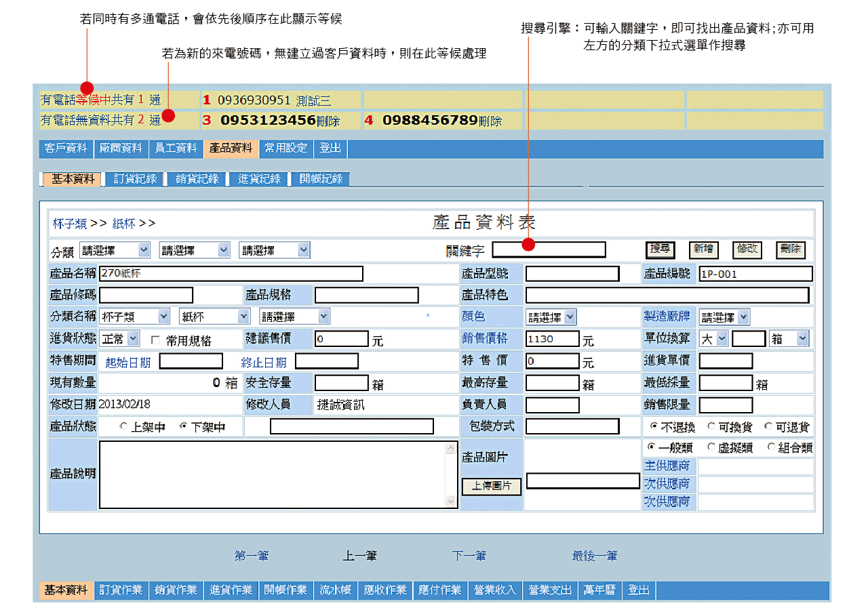
Task: Switch to the 開帳紀錄 sub-tab
Action: [321, 179]
